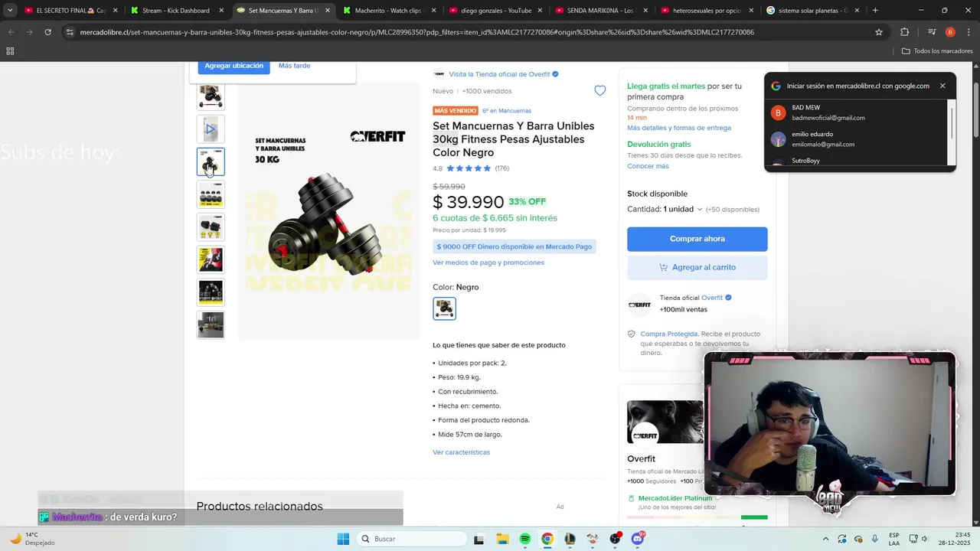Select the yellow-black product thumbnail
This screenshot has width=980, height=551.
(211, 259)
